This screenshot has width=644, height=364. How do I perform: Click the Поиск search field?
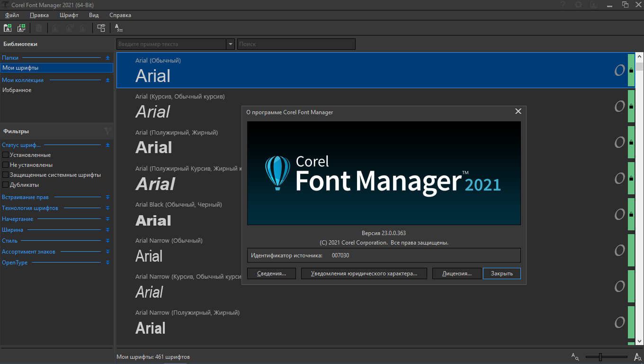coord(296,44)
